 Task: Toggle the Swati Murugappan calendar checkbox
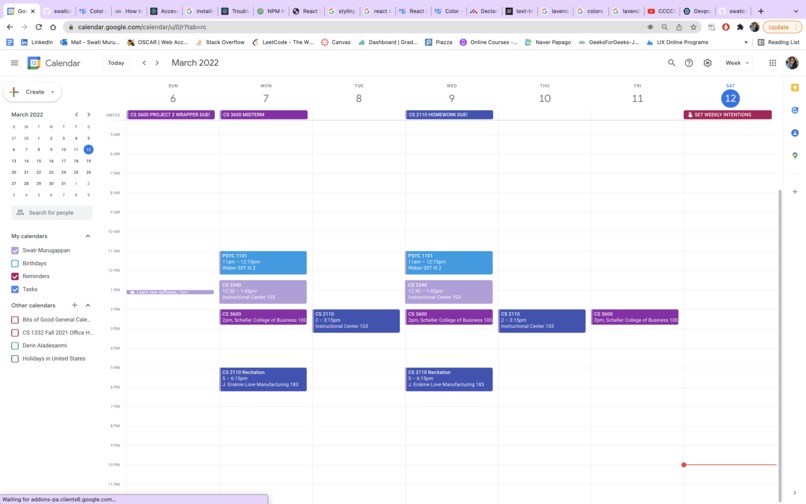[x=15, y=250]
